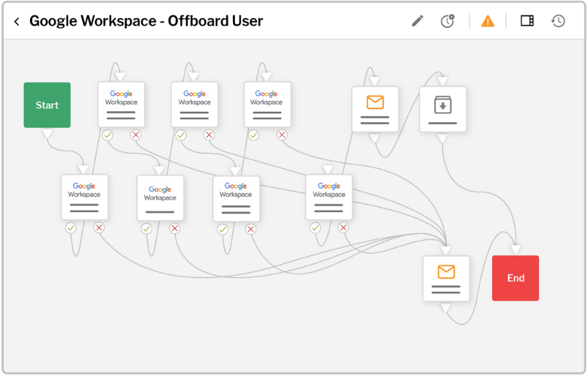Click the success check under rightmost bottom-row Google node
Image resolution: width=588 pixels, height=376 pixels.
(315, 228)
